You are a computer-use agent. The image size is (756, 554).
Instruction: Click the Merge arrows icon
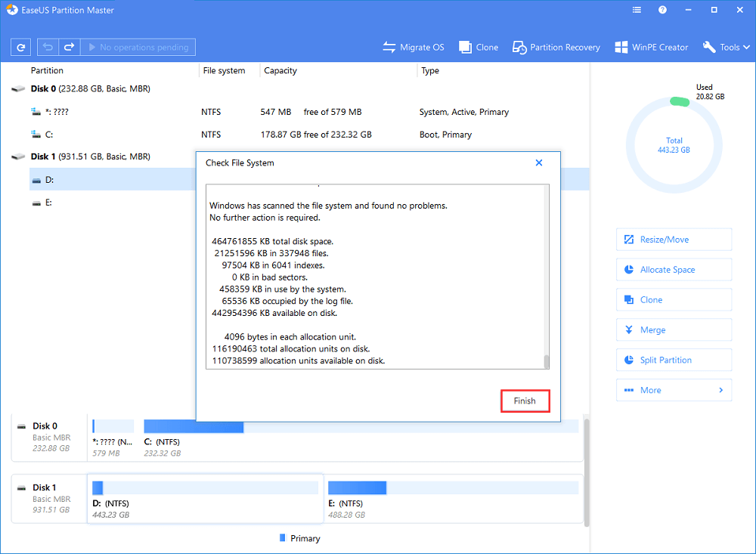click(x=629, y=330)
